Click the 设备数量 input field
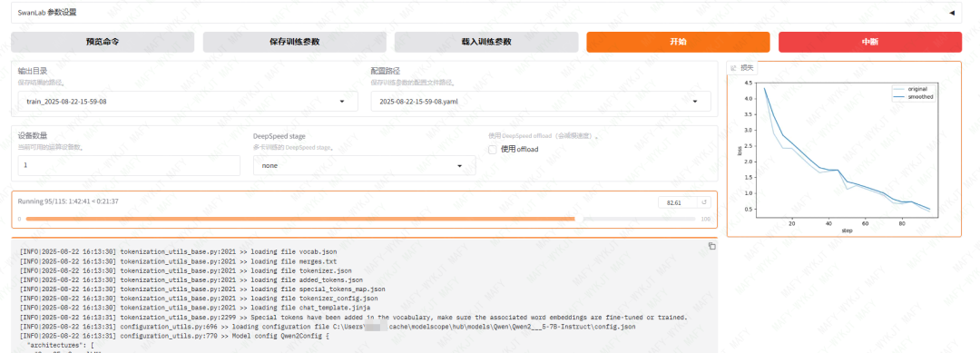The width and height of the screenshot is (980, 353). coord(129,165)
